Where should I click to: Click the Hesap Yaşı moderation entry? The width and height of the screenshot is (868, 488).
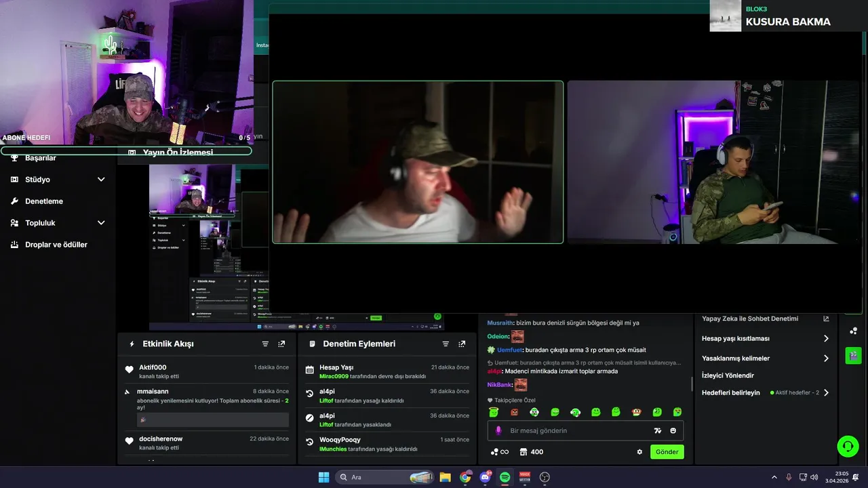(x=387, y=371)
